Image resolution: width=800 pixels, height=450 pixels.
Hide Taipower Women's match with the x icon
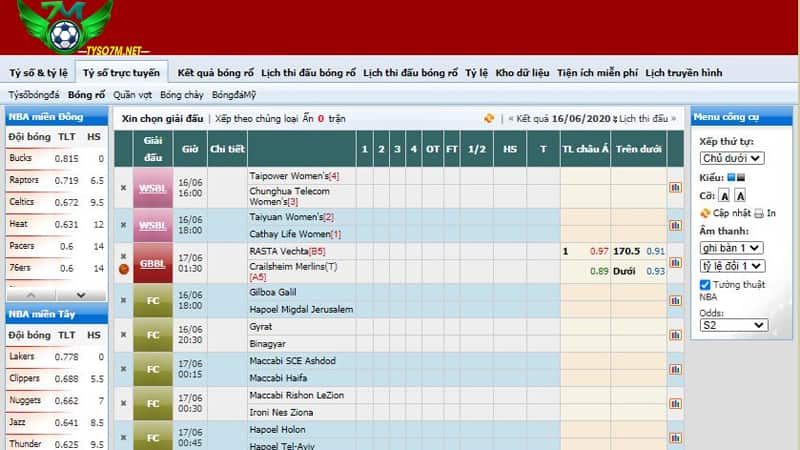click(123, 188)
